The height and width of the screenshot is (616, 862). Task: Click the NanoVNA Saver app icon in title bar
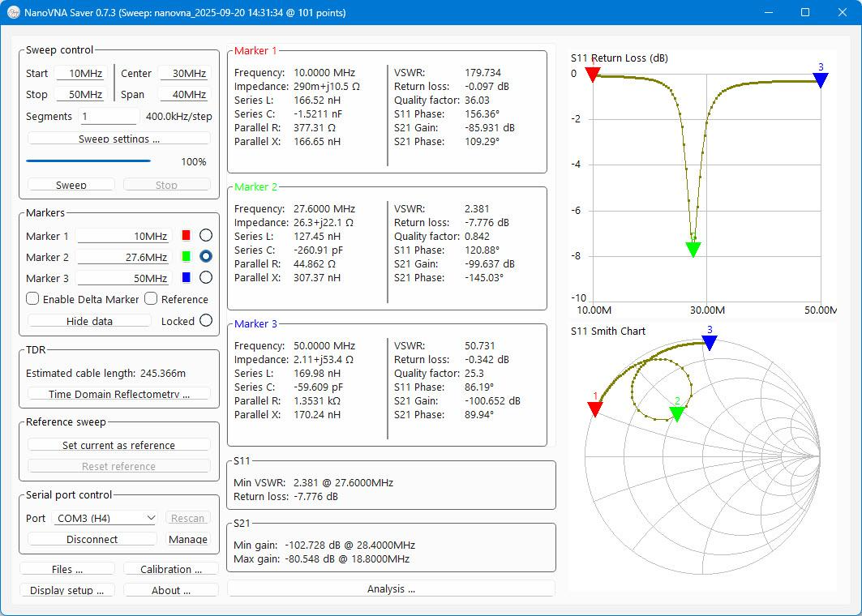click(13, 12)
